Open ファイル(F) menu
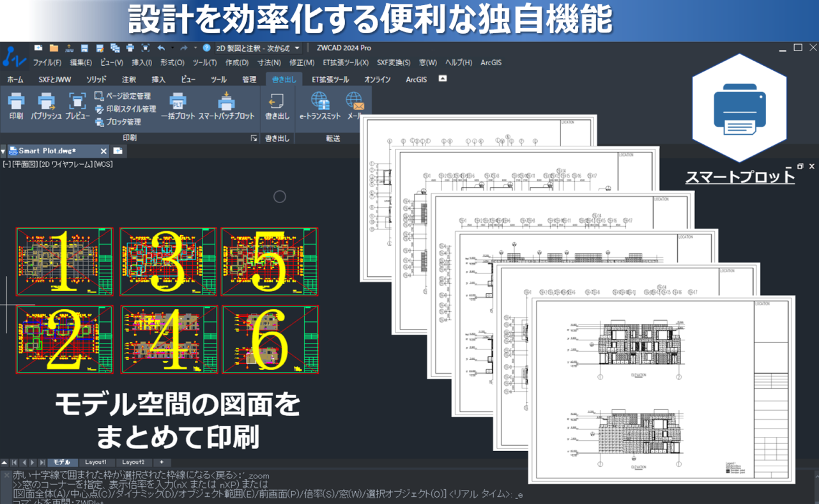The height and width of the screenshot is (504, 819). (47, 63)
